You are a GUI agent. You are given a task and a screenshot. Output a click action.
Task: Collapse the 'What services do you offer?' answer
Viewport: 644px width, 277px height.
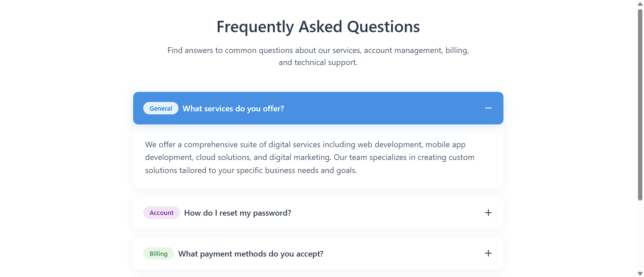318,108
